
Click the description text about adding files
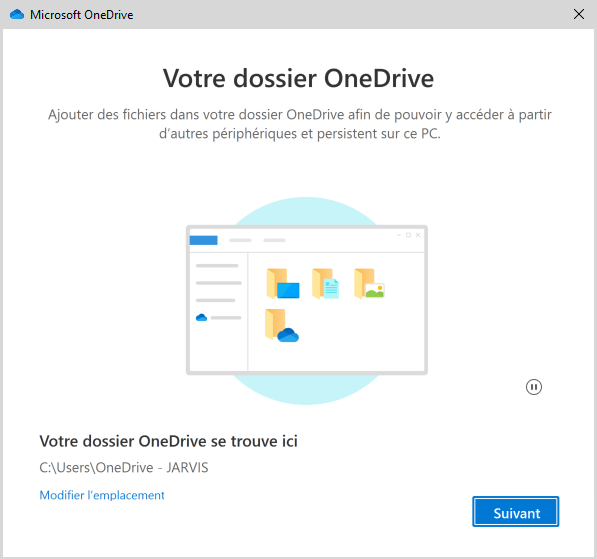(300, 124)
